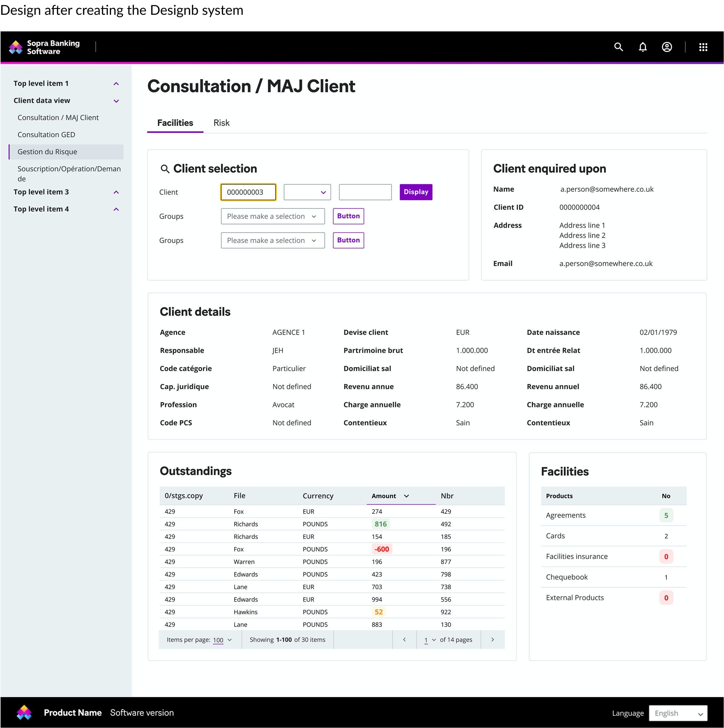Click Agreements row in Facilities table
This screenshot has width=724, height=728.
click(614, 516)
